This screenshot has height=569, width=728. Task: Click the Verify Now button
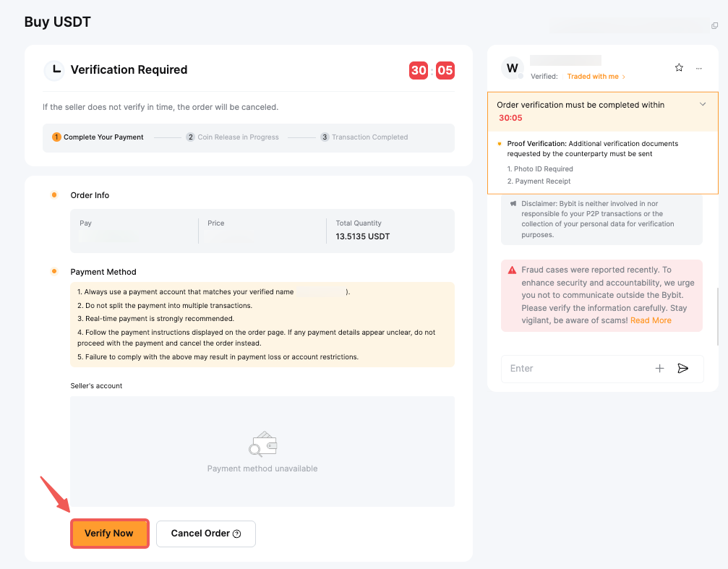point(109,534)
